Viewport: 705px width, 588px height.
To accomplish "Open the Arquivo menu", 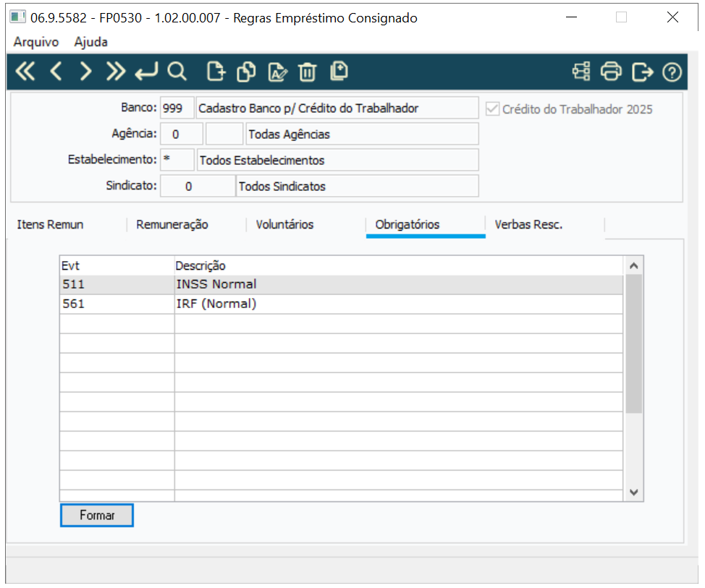I will pyautogui.click(x=36, y=42).
